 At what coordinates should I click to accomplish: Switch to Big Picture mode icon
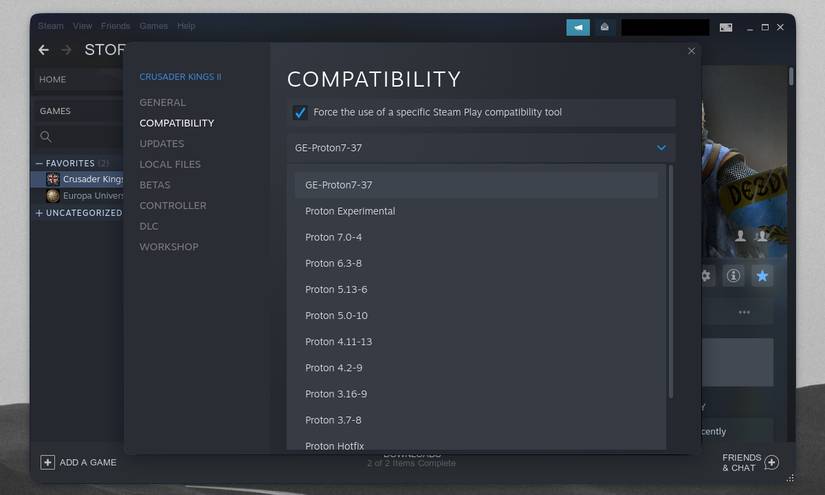(726, 27)
